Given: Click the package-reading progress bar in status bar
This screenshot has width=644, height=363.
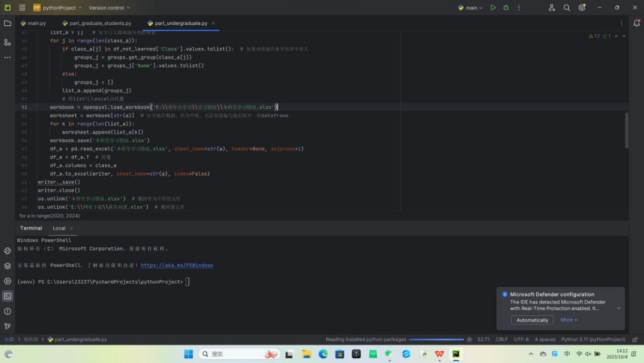Looking at the screenshot, I should [x=436, y=339].
